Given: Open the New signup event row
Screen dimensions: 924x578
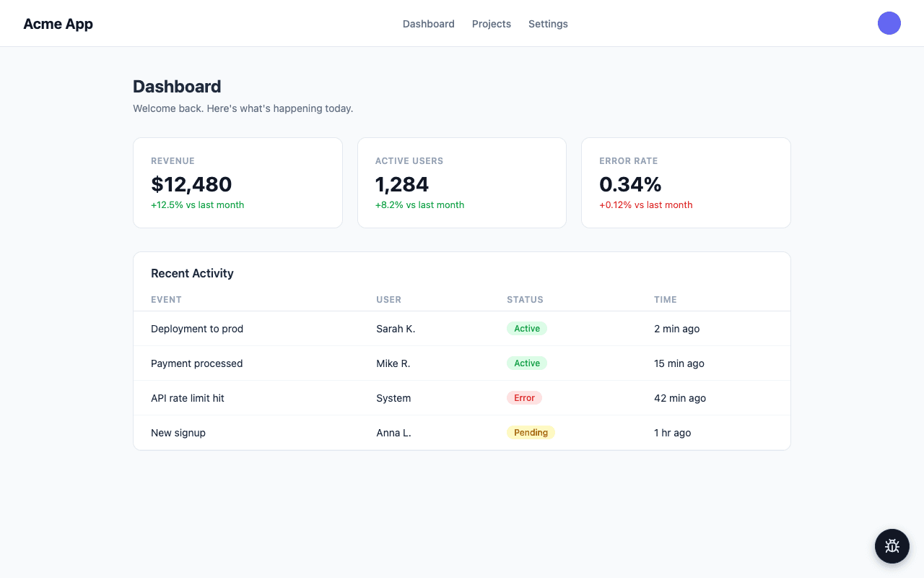Looking at the screenshot, I should point(178,433).
